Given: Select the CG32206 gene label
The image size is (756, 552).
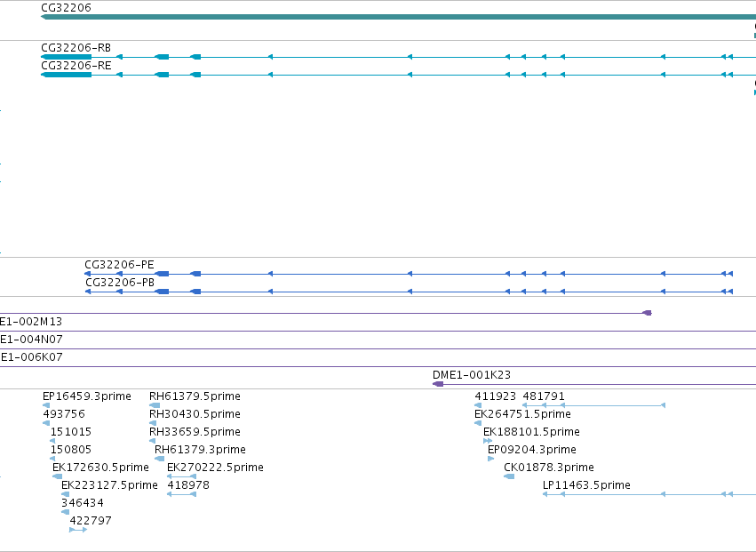Looking at the screenshot, I should point(66,8).
